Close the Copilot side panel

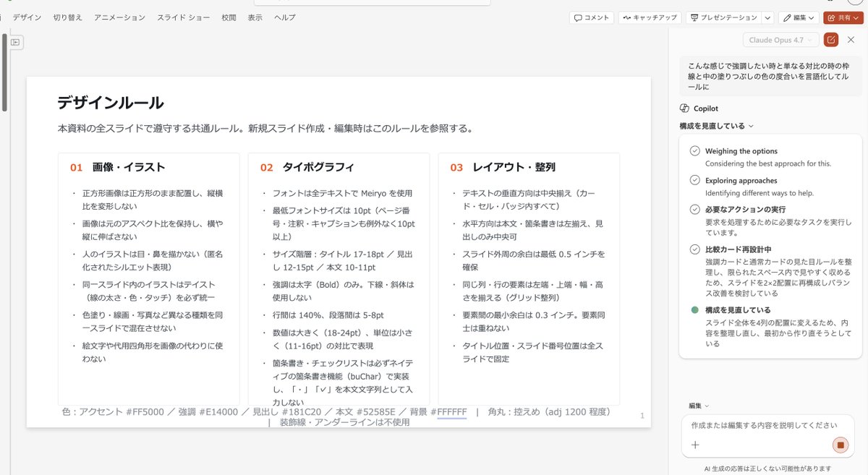click(x=851, y=40)
